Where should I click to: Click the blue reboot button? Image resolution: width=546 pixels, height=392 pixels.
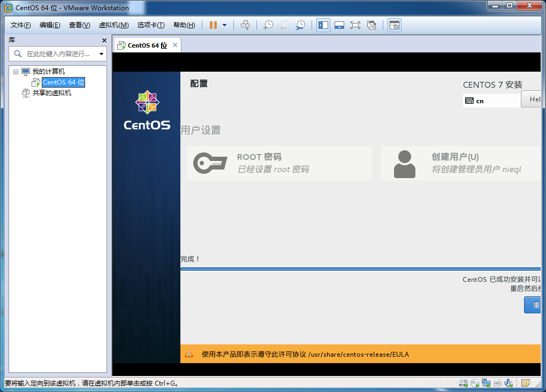[x=533, y=305]
